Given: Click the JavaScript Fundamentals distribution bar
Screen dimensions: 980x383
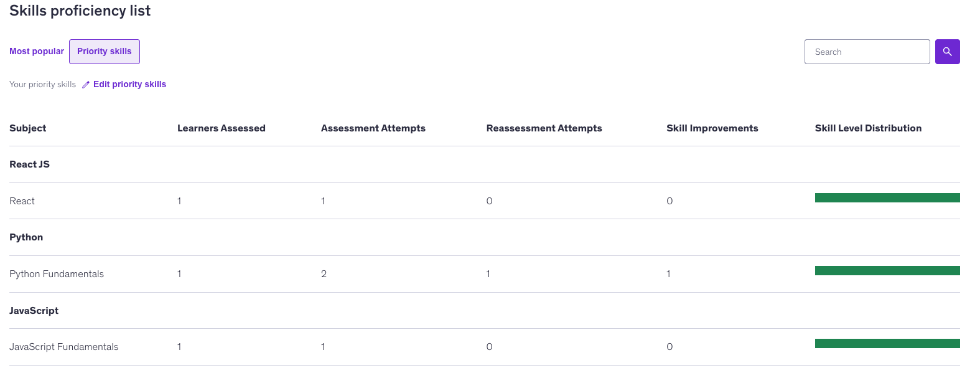Looking at the screenshot, I should pyautogui.click(x=887, y=344).
